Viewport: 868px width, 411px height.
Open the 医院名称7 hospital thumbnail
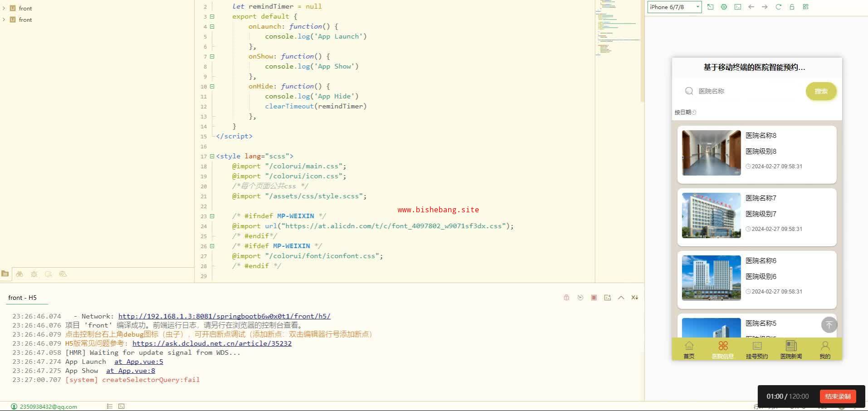[x=711, y=215]
